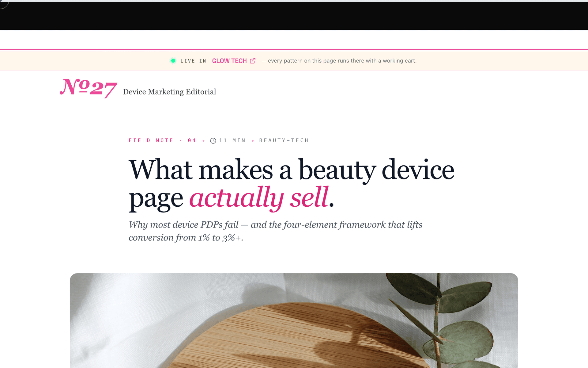Click the green live status dot
588x368 pixels.
tap(173, 61)
